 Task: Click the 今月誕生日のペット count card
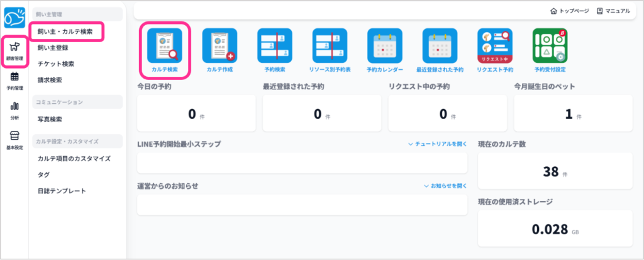[x=572, y=114]
